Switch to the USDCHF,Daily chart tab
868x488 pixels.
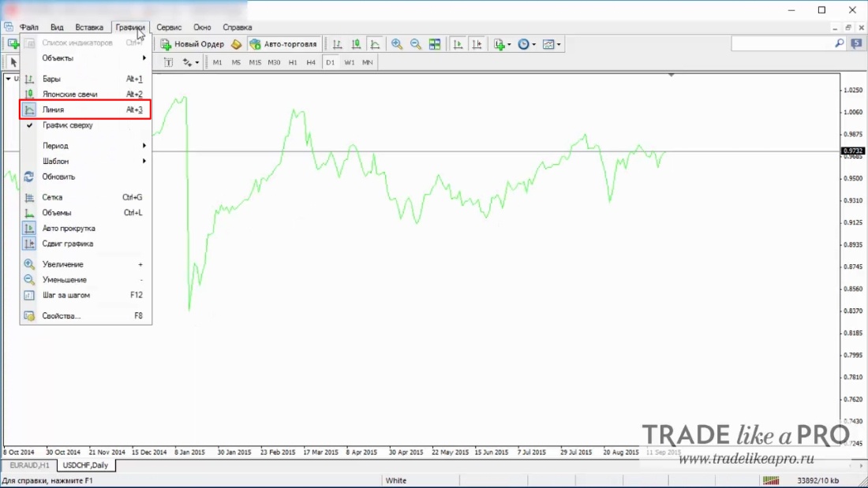tap(85, 465)
